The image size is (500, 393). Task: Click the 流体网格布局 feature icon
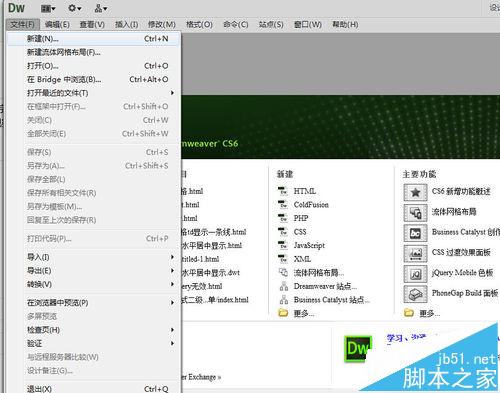[x=415, y=213]
